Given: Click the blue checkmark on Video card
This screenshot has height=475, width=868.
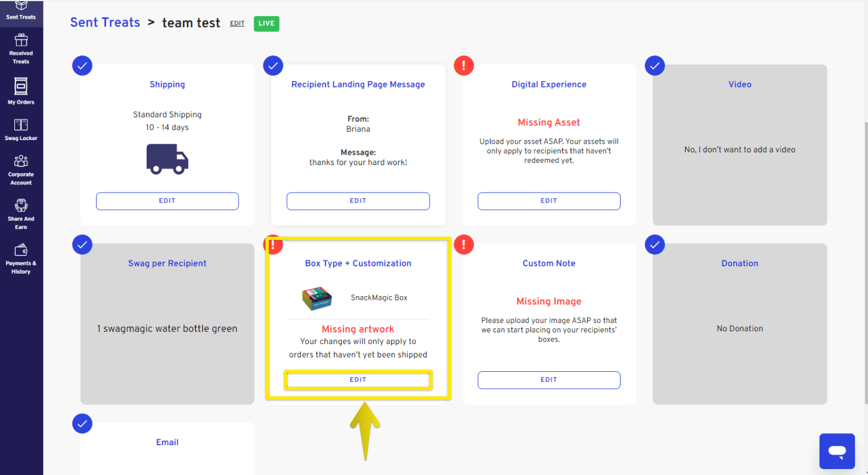Looking at the screenshot, I should 655,65.
